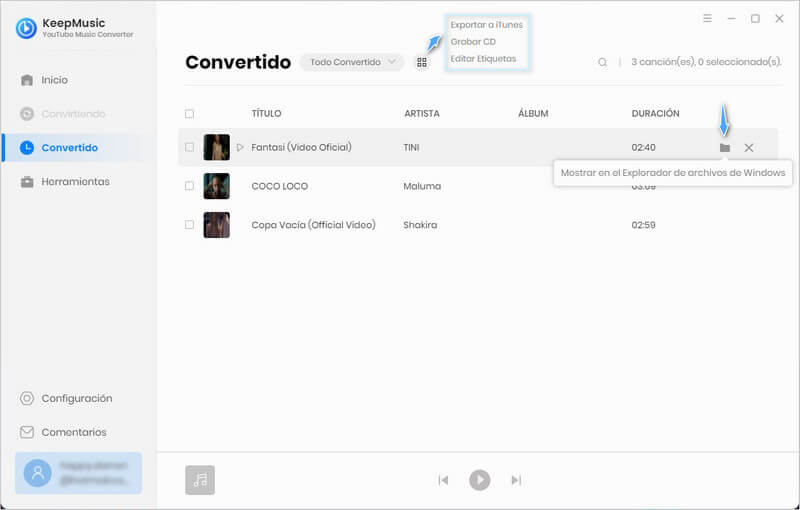Click the Inicio home icon

pos(27,80)
